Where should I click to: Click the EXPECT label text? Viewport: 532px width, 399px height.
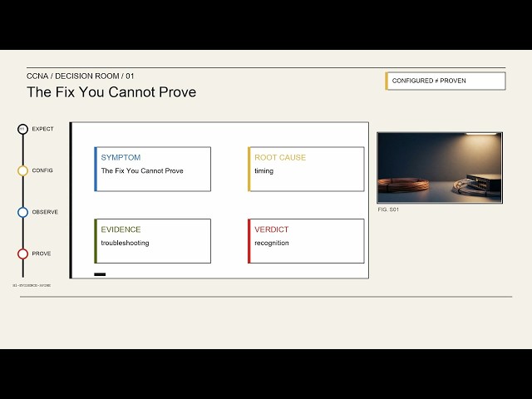click(42, 129)
